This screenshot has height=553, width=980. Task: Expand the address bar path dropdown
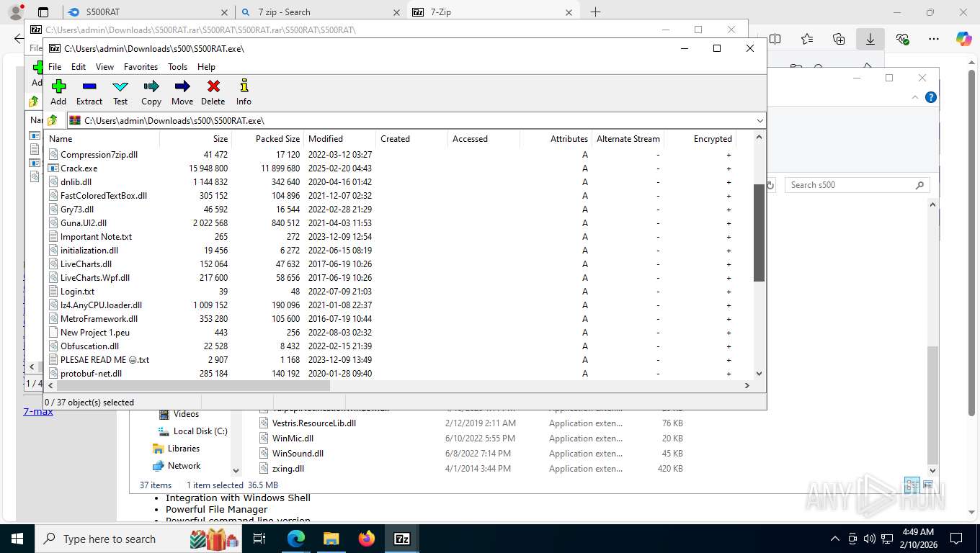coord(759,120)
